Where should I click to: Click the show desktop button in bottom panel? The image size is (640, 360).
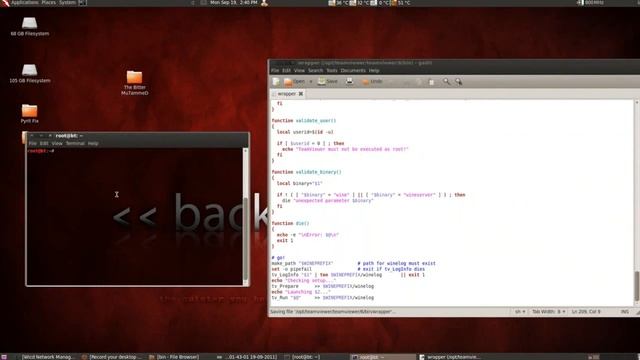tap(4, 357)
